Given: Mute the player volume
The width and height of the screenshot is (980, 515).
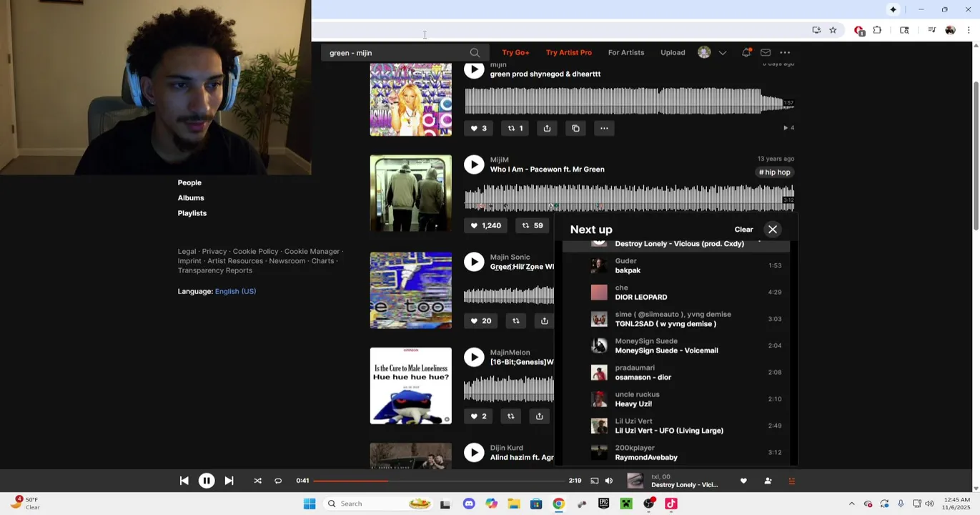Looking at the screenshot, I should click(609, 481).
